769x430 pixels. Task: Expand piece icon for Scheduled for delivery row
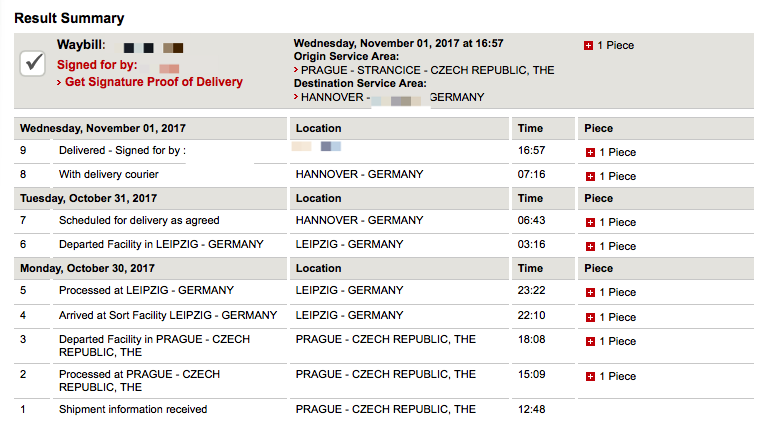590,223
